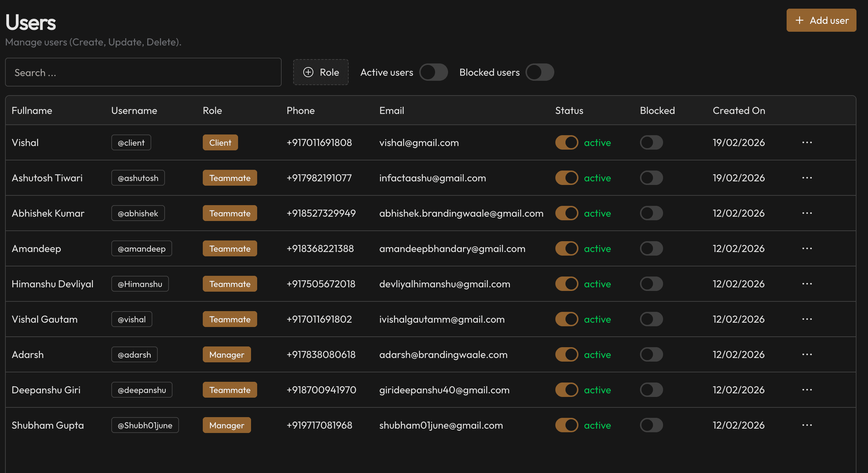Open the Role filter dropdown

[x=321, y=72]
